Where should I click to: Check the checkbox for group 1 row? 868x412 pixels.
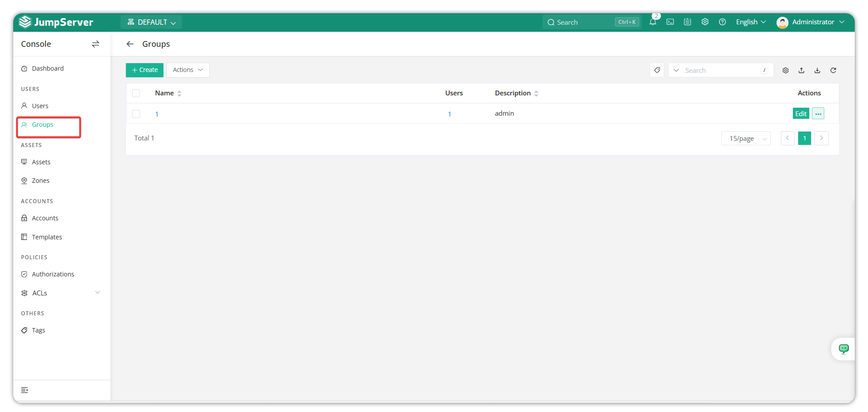[x=136, y=114]
